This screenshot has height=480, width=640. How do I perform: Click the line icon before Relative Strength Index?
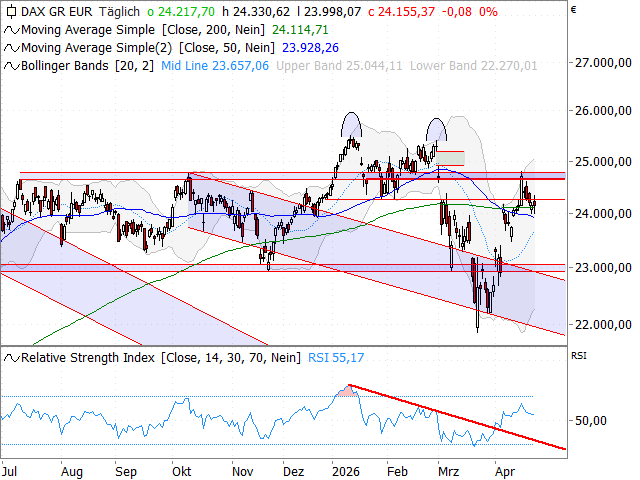(x=11, y=357)
